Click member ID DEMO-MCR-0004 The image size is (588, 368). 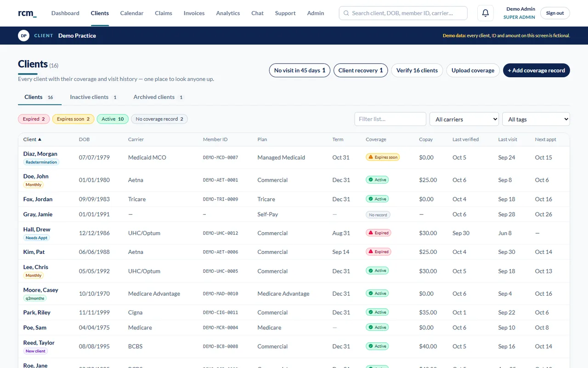[220, 328]
